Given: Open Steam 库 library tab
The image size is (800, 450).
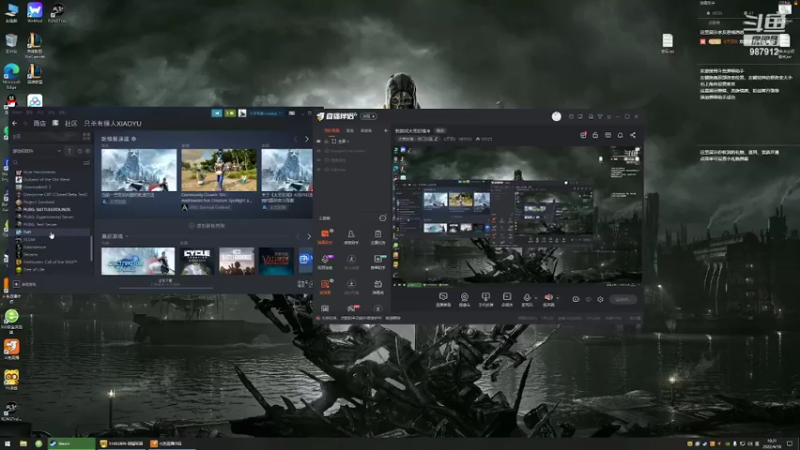Looking at the screenshot, I should click(x=56, y=123).
